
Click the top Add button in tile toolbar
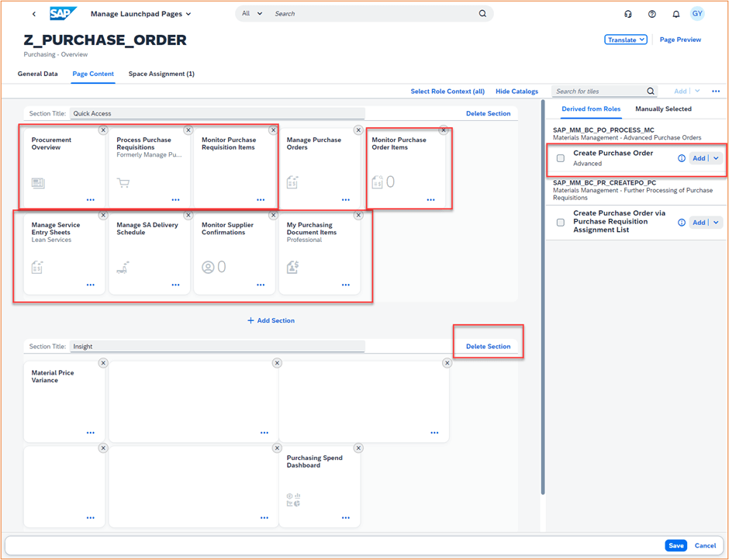680,92
